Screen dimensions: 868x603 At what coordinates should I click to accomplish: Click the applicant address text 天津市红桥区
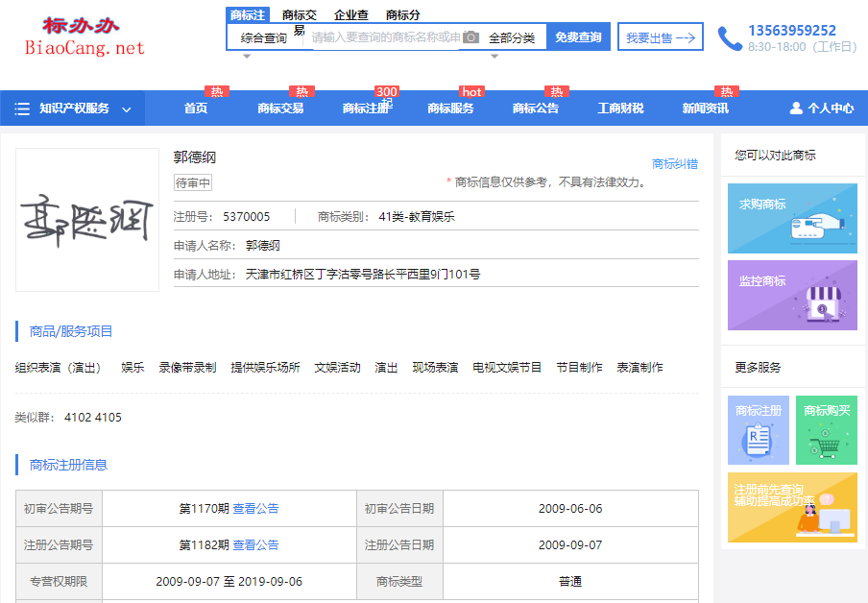363,274
